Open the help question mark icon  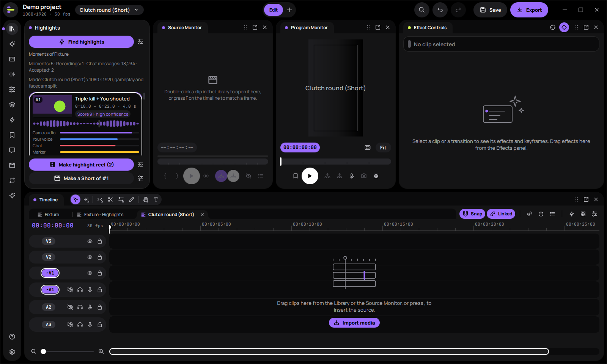click(12, 337)
